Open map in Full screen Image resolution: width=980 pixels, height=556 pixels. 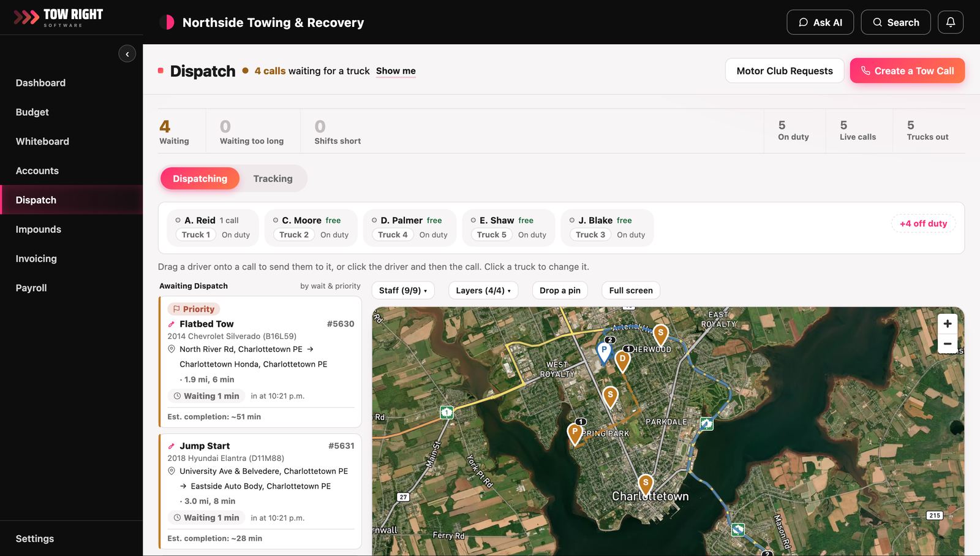631,291
